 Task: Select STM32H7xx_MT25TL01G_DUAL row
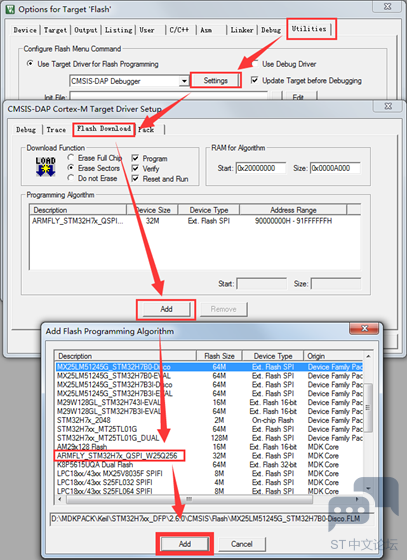[209, 438]
